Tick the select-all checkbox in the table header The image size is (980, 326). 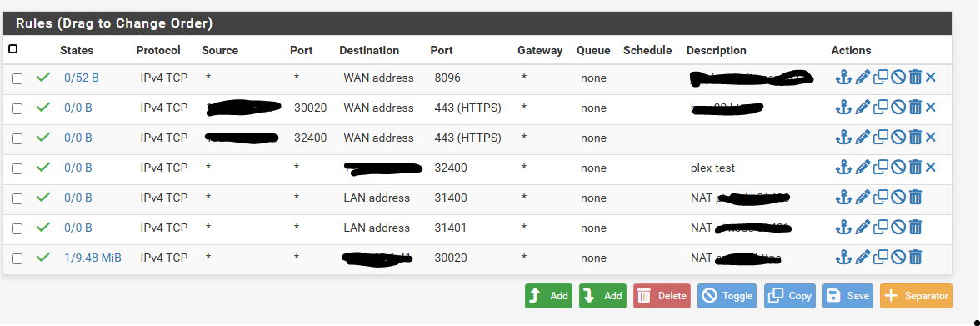(13, 49)
